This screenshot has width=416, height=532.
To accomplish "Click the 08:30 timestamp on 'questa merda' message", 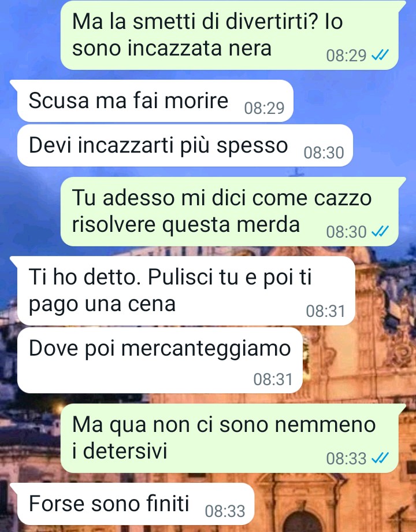I will pos(346,232).
